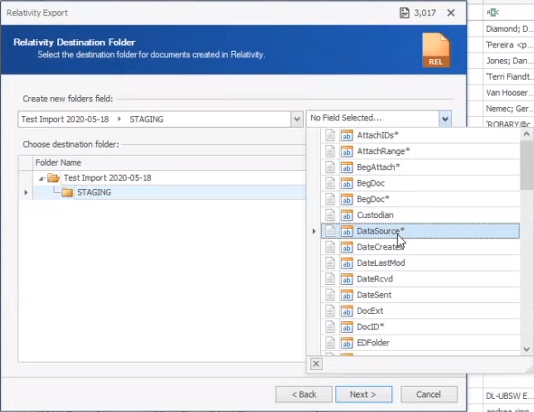Image resolution: width=534 pixels, height=412 pixels.
Task: Click the field type icon for DocID*
Action: point(347,327)
